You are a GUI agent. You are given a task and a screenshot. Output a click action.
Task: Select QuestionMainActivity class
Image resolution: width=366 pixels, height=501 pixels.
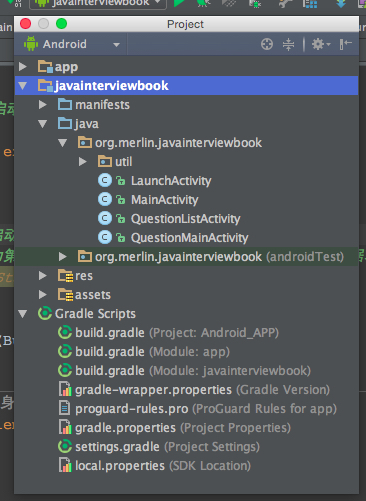tap(189, 238)
